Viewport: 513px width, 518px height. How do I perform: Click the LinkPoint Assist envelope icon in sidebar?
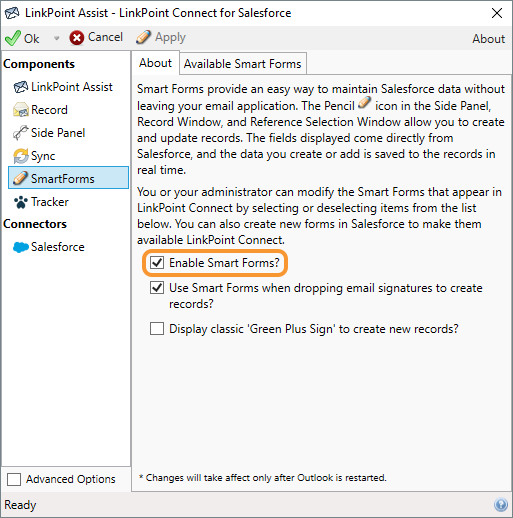21,87
